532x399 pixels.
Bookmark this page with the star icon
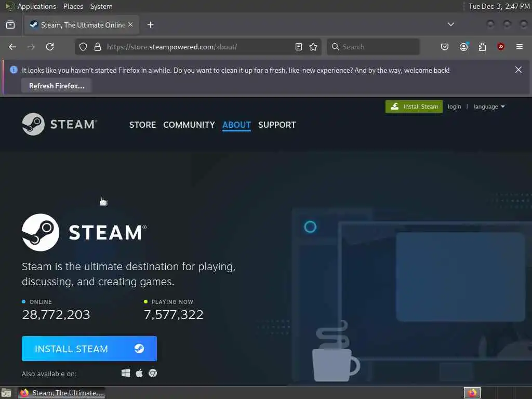pyautogui.click(x=313, y=47)
